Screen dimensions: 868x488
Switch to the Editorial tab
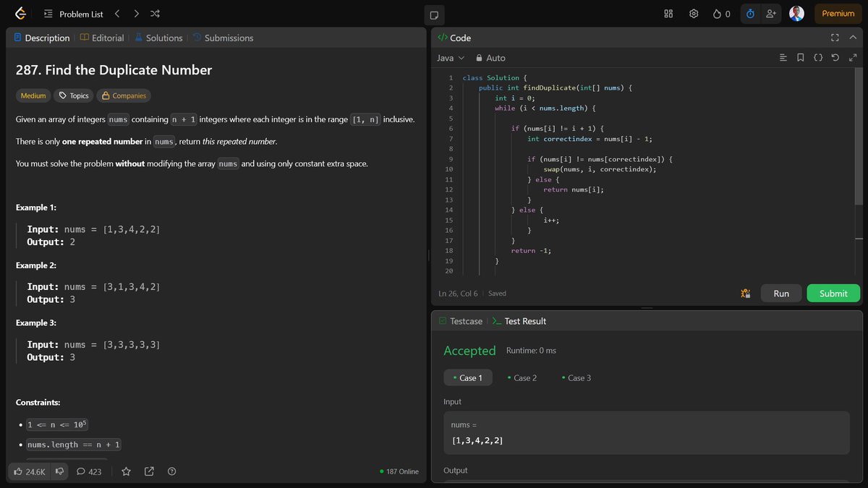[102, 38]
